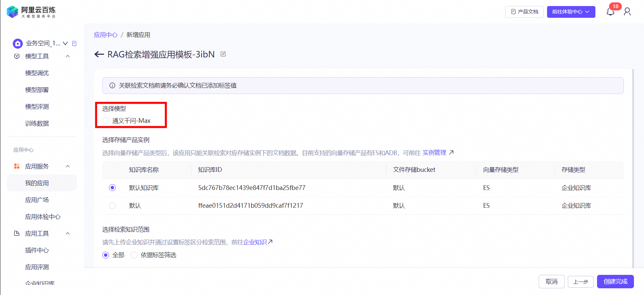Click the 18 notification badge

615,6
